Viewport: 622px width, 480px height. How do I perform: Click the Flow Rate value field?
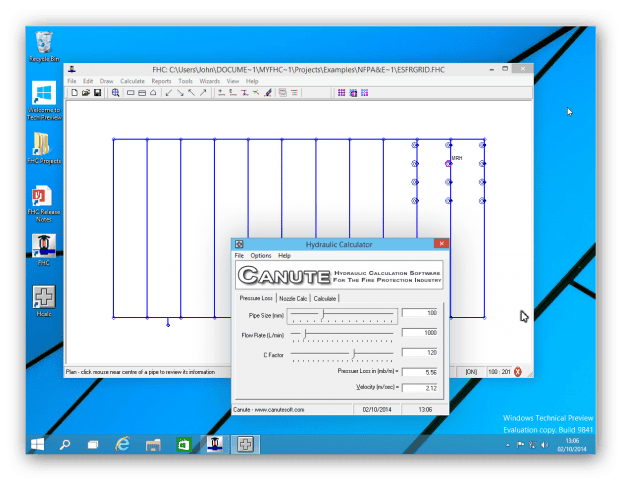pos(419,333)
